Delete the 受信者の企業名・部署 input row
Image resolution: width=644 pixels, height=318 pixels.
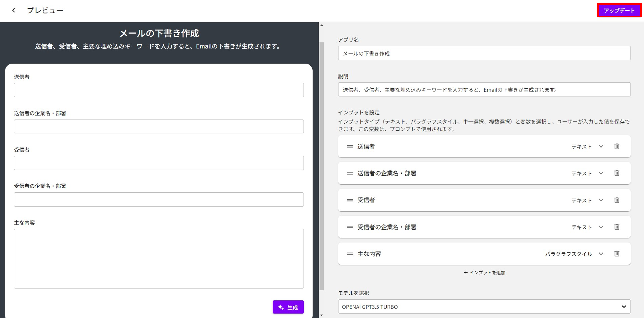click(616, 227)
